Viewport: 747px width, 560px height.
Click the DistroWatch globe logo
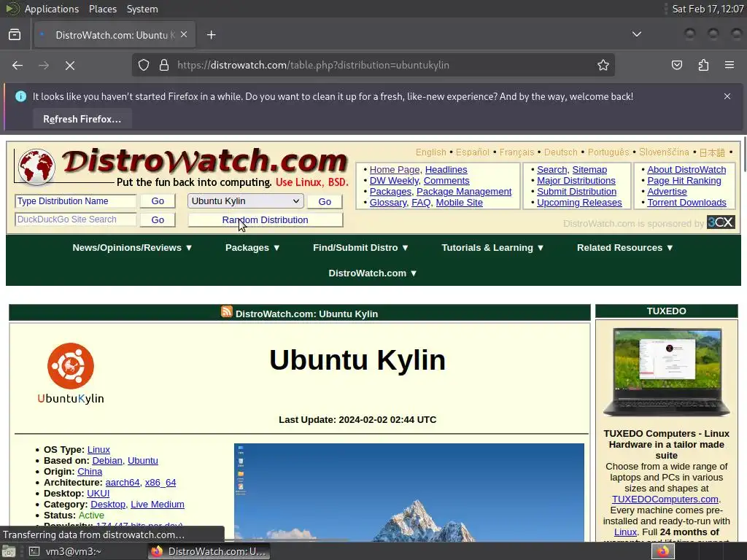(x=36, y=167)
